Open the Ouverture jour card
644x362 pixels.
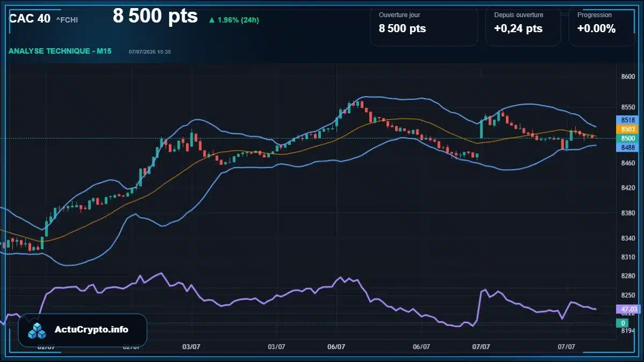424,26
